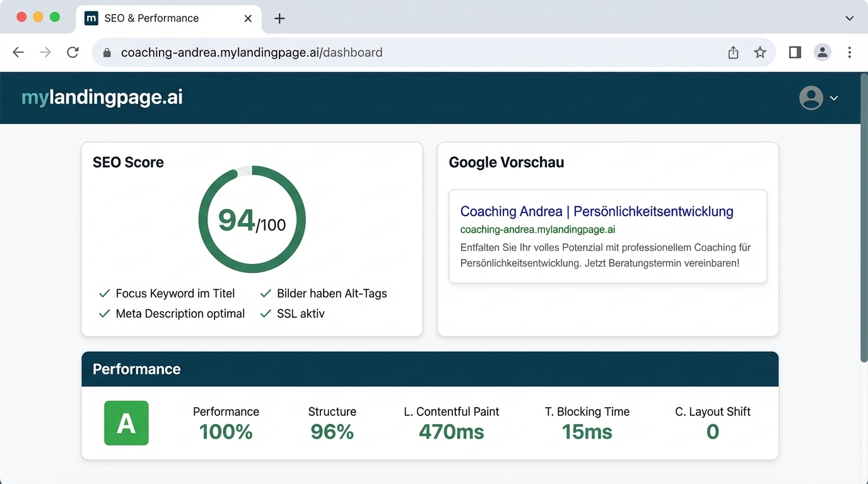Click the green A grade badge

(126, 423)
